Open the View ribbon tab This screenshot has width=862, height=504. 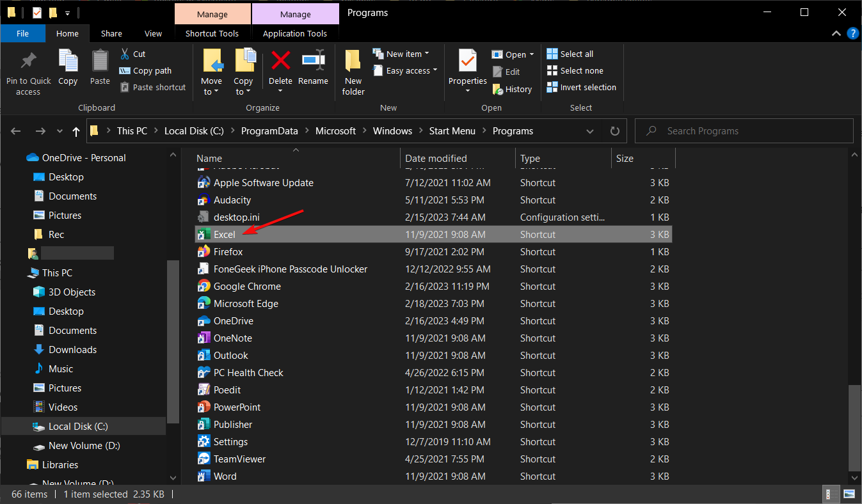(x=154, y=34)
